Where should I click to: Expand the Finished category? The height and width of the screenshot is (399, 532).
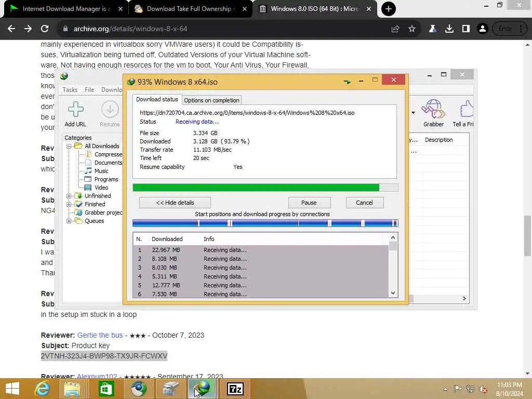[x=69, y=204]
